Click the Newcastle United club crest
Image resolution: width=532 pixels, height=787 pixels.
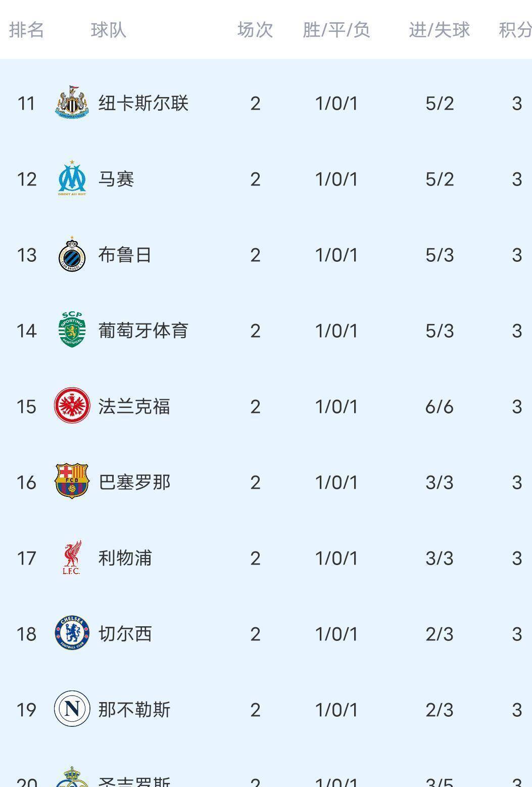pyautogui.click(x=72, y=103)
